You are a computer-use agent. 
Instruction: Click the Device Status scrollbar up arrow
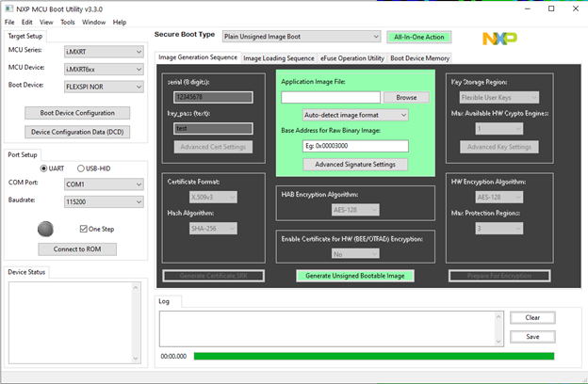click(136, 287)
